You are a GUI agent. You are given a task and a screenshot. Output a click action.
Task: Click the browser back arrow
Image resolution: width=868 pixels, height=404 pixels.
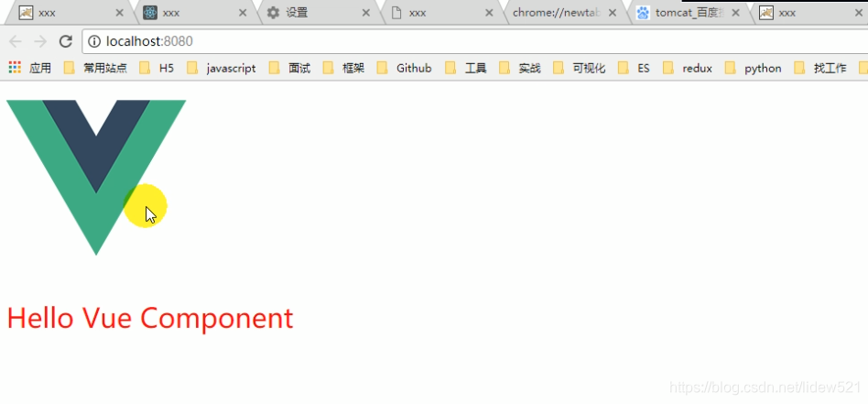pos(15,41)
